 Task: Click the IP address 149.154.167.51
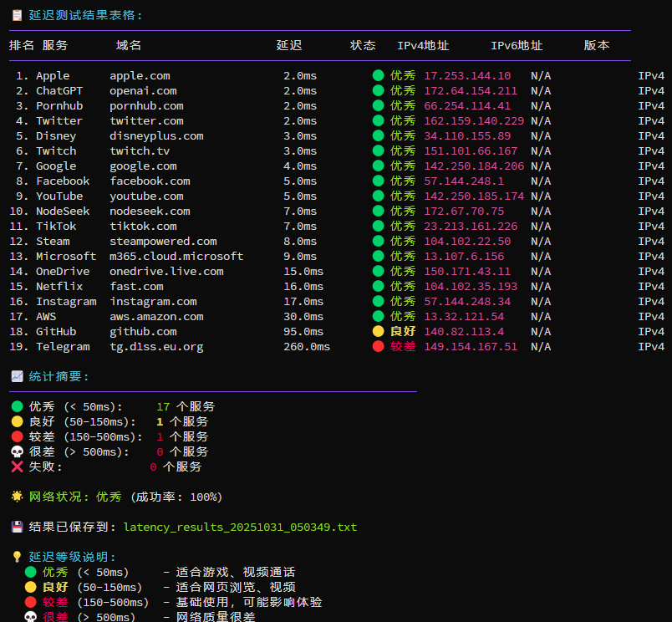pyautogui.click(x=471, y=347)
